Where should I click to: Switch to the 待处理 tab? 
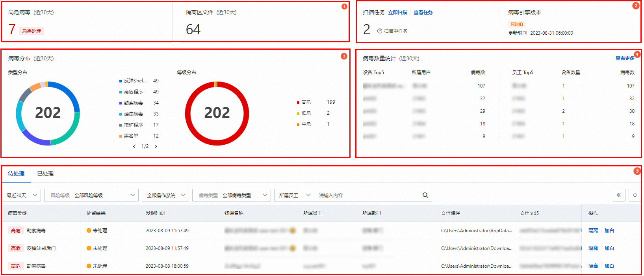coord(16,173)
